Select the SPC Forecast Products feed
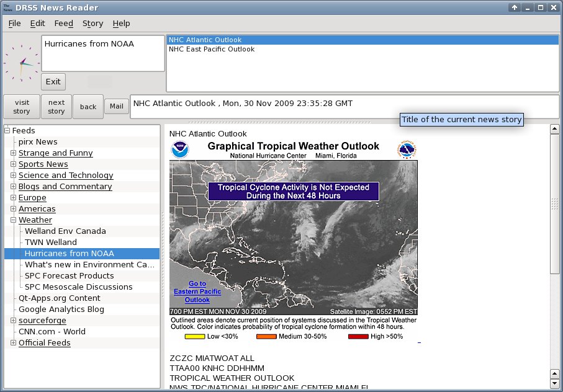The width and height of the screenshot is (563, 392). pos(70,275)
